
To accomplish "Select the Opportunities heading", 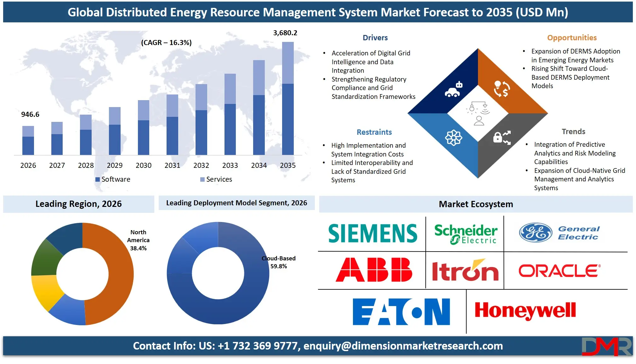I will click(572, 38).
